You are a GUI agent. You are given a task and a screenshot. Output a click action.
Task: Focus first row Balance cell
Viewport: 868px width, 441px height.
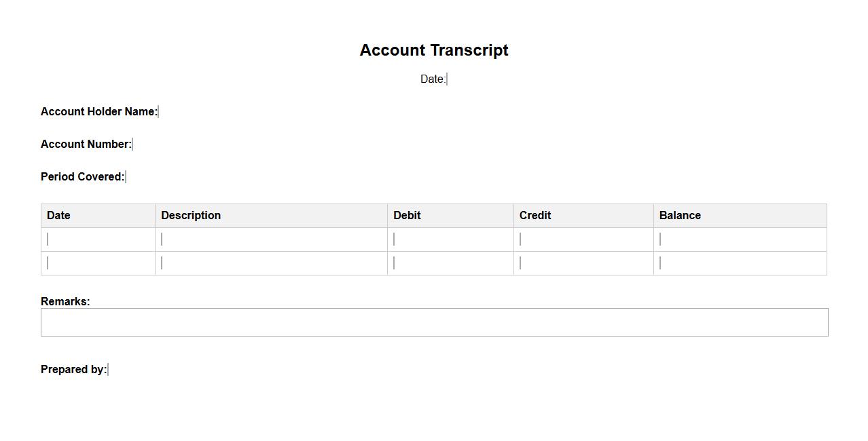740,239
